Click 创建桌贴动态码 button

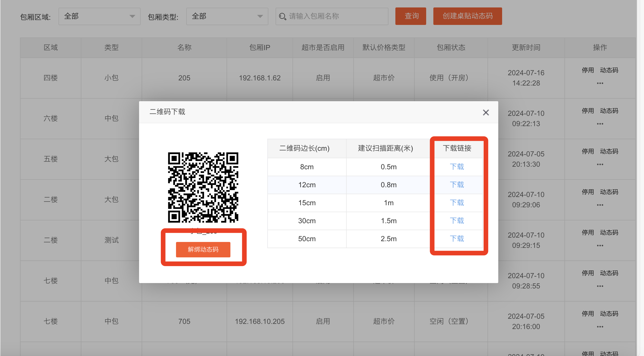[x=467, y=16]
